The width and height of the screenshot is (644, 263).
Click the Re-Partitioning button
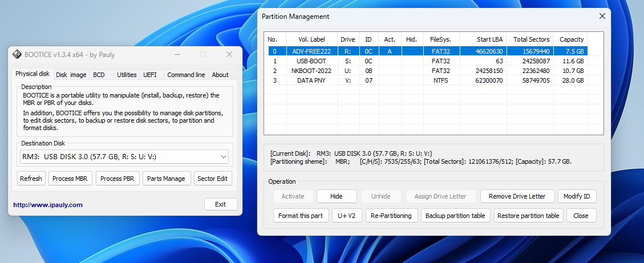pyautogui.click(x=391, y=215)
